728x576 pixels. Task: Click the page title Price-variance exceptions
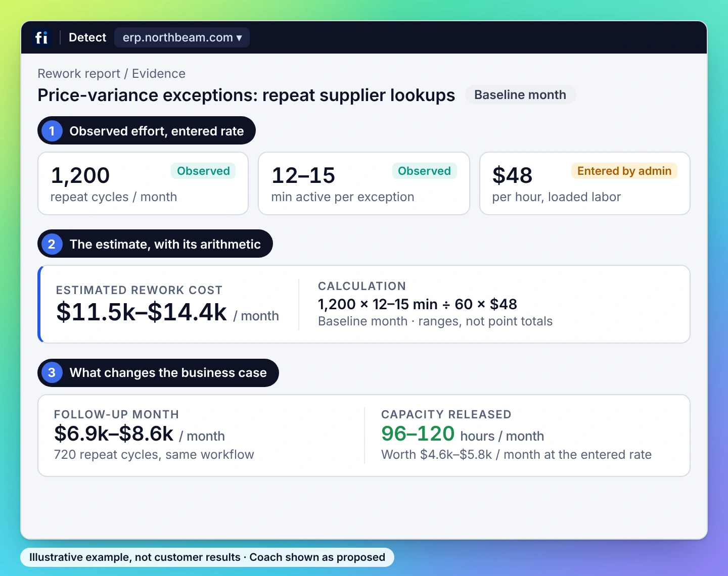pos(247,95)
